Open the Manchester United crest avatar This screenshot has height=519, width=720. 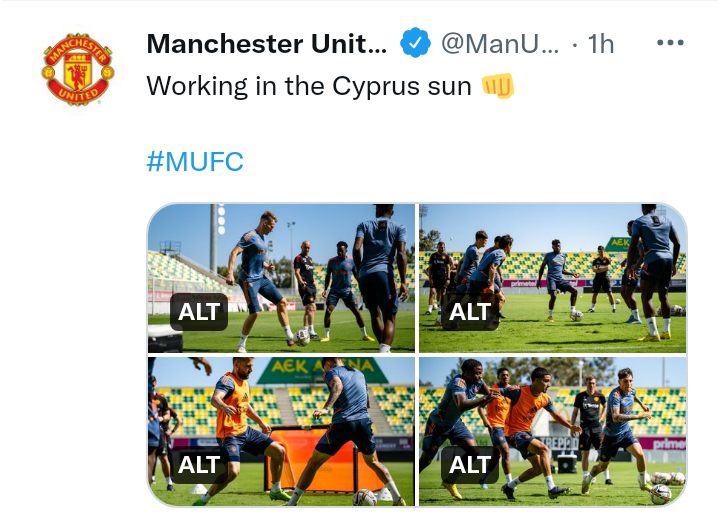coord(77,70)
